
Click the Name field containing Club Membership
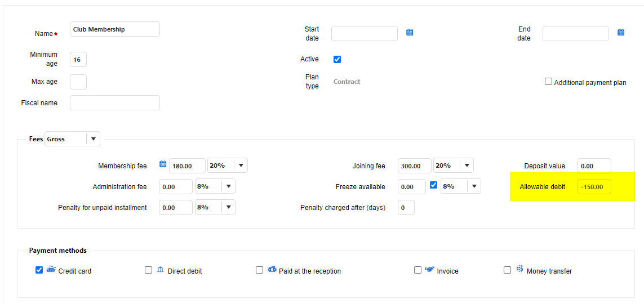[115, 29]
